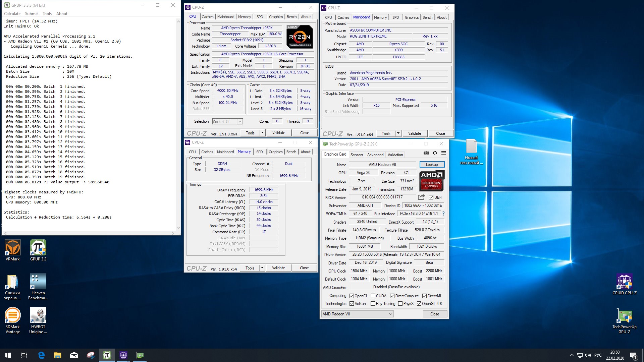Image resolution: width=644 pixels, height=362 pixels.
Task: Open the clock showing 20:50 on the taskbar
Action: (x=615, y=355)
